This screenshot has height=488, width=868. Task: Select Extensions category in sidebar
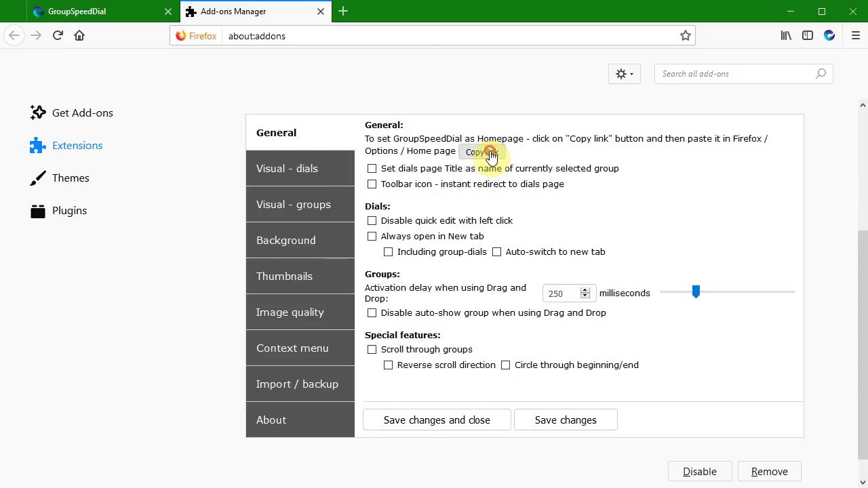(66, 146)
